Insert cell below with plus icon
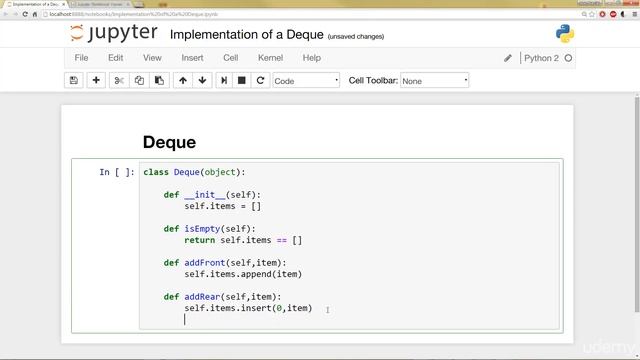Viewport: 640px width, 360px height. click(x=96, y=80)
